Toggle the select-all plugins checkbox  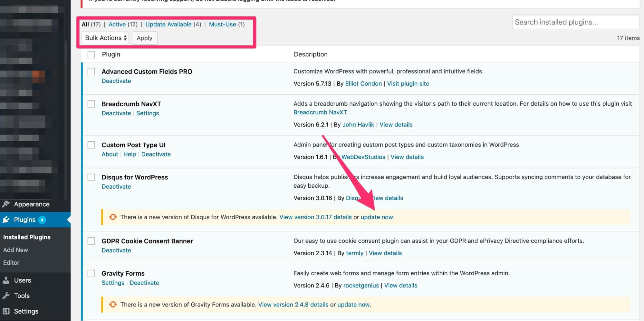tap(91, 54)
